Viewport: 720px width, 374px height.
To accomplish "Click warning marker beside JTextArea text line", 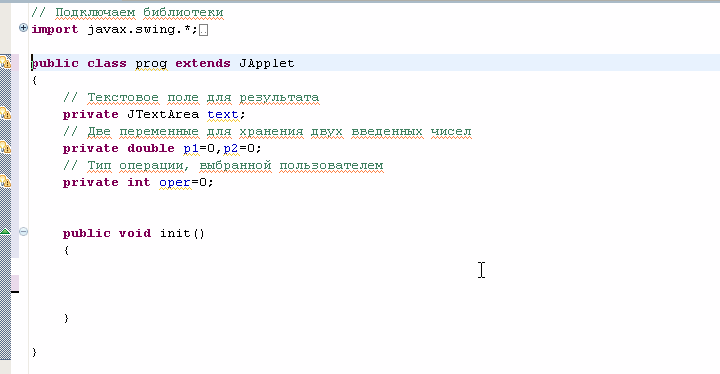I will (6, 113).
